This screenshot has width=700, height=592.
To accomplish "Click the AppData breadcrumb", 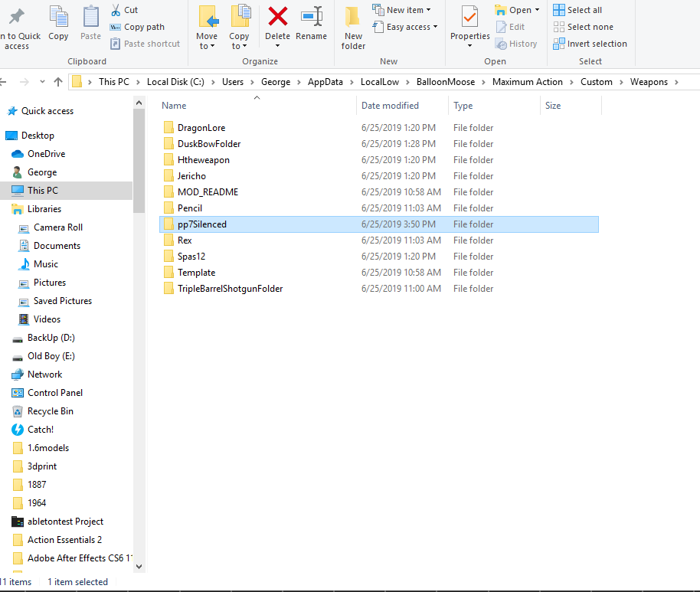I will click(x=325, y=82).
